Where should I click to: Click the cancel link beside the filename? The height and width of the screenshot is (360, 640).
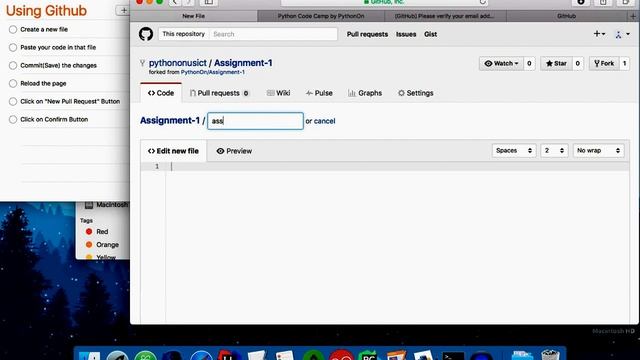(x=324, y=121)
